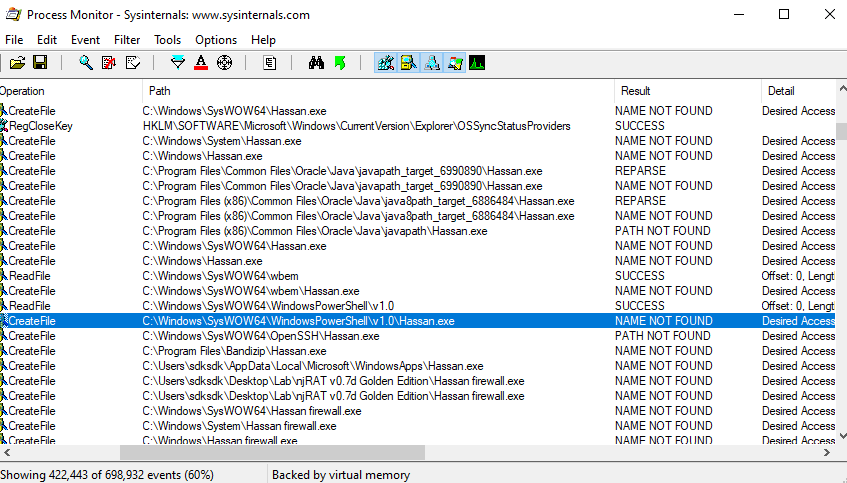Open the Tools menu
This screenshot has width=847, height=483.
(x=168, y=40)
